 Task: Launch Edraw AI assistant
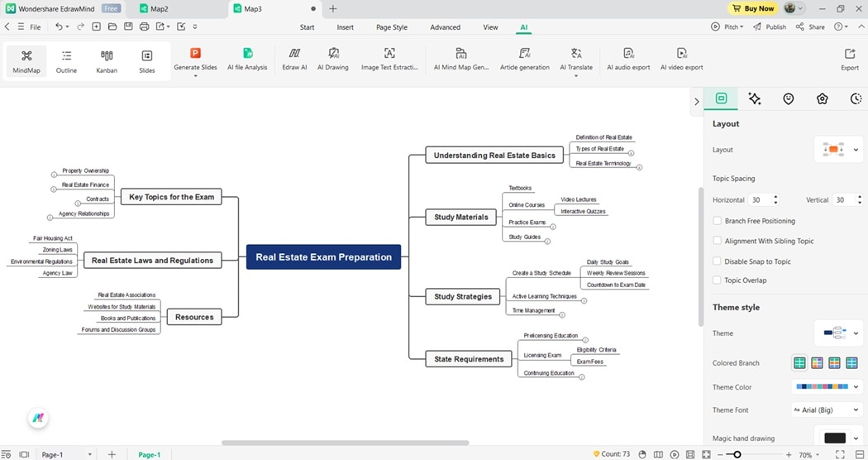click(x=294, y=60)
